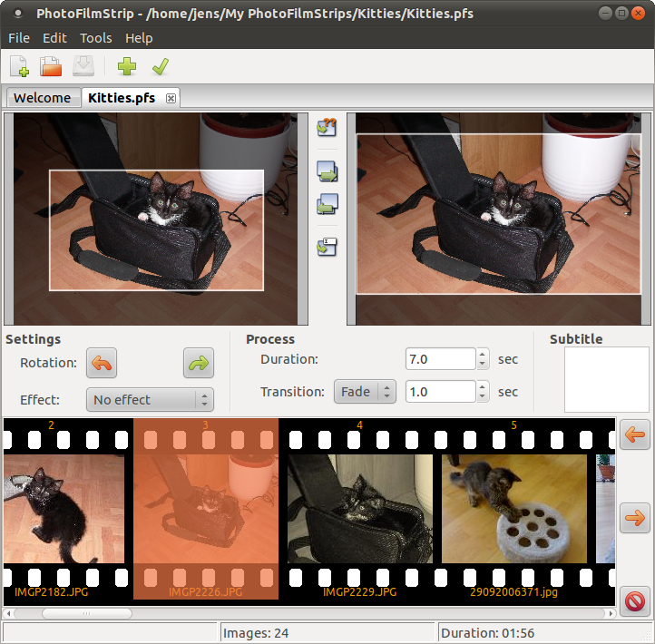
Task: Rotate image counter-clockwise with orange arrow
Action: click(102, 363)
